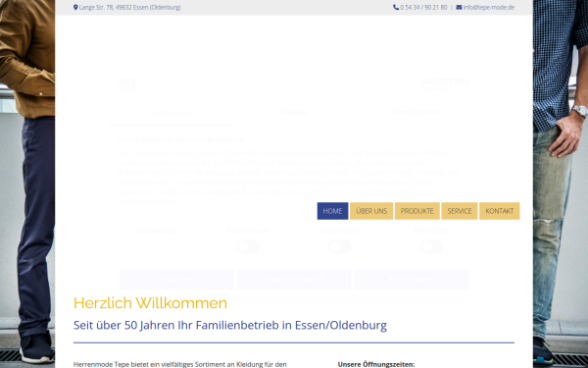The height and width of the screenshot is (368, 588).
Task: Click the 'Unsere Öffnungszeiten:' label
Action: click(x=376, y=364)
